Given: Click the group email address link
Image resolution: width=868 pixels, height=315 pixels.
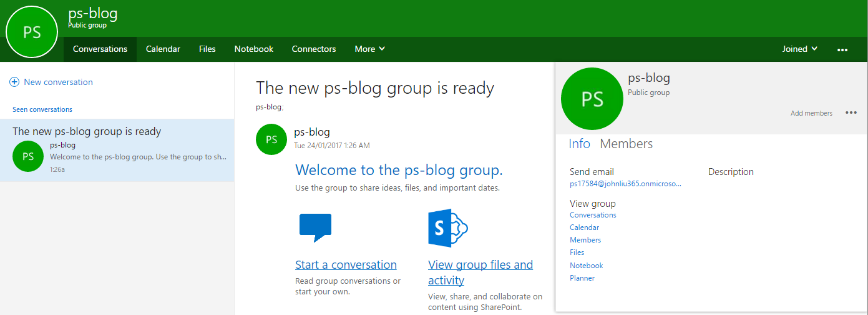Looking at the screenshot, I should (x=625, y=184).
